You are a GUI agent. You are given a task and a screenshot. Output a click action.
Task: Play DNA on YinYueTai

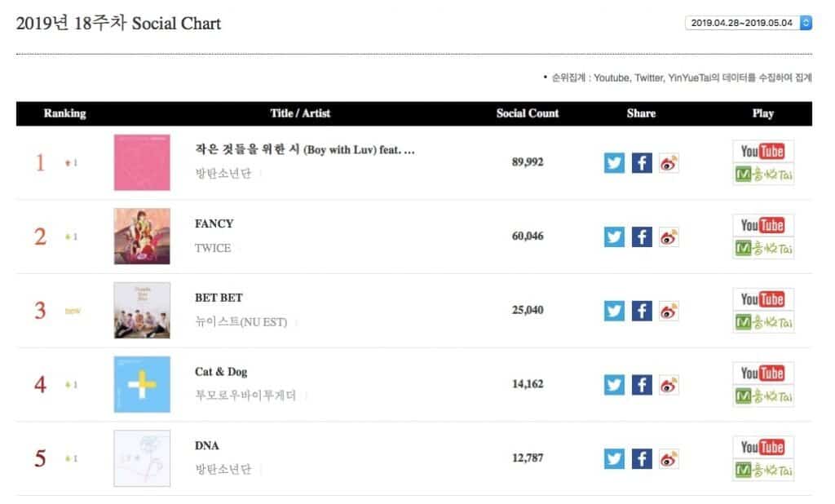coord(762,471)
